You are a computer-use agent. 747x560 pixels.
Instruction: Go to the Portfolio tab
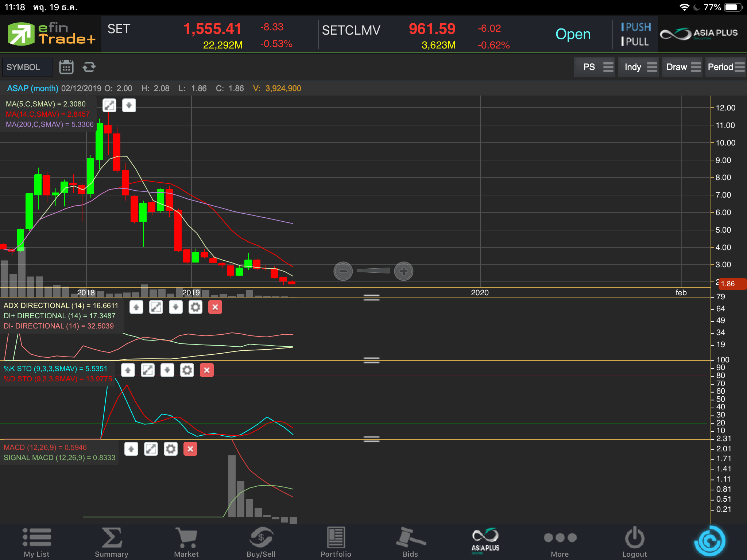336,542
